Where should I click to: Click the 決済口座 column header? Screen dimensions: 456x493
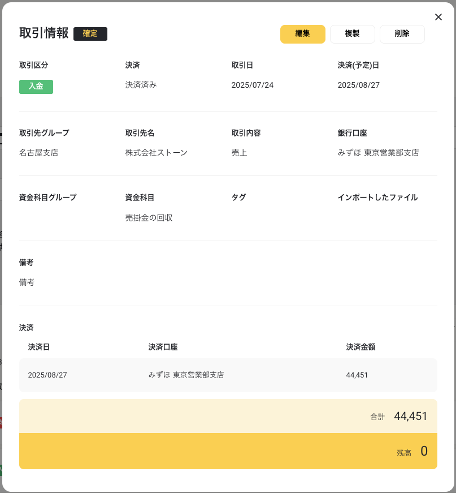tap(163, 347)
